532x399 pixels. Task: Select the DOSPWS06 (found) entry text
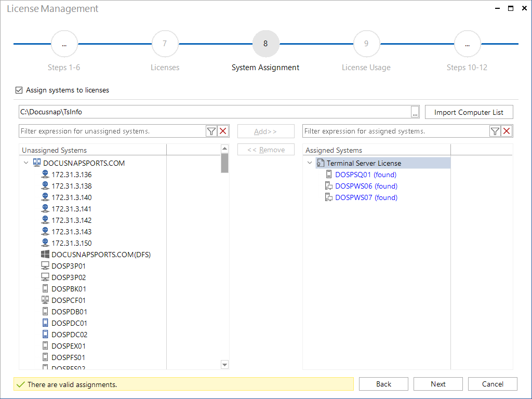tap(366, 186)
